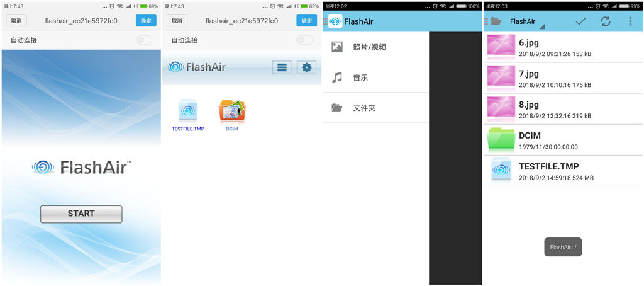The width and height of the screenshot is (644, 286).
Task: Expand the FlashAir path dropdown in toolbar
Action: click(527, 22)
